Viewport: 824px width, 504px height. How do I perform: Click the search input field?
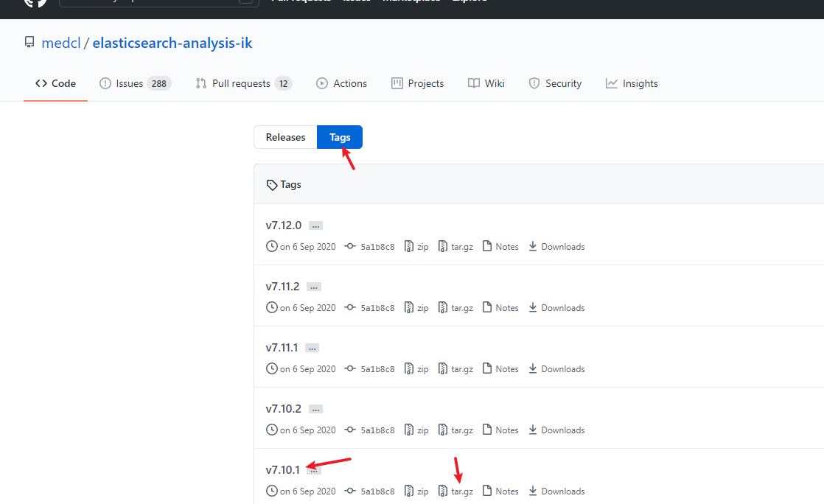(x=159, y=1)
